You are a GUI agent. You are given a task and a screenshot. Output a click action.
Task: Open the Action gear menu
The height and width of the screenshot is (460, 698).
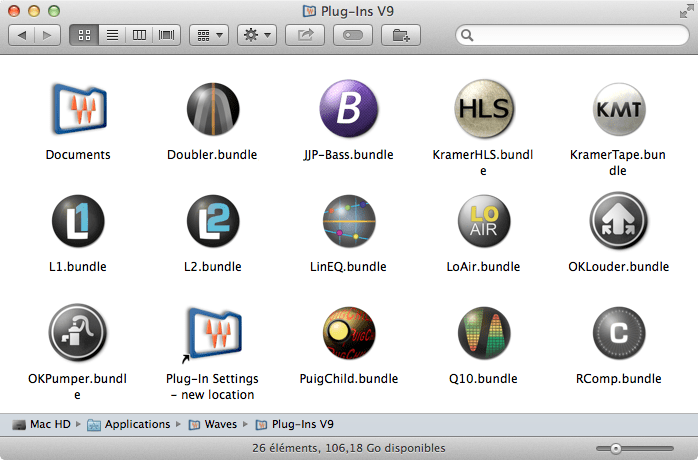(x=256, y=35)
